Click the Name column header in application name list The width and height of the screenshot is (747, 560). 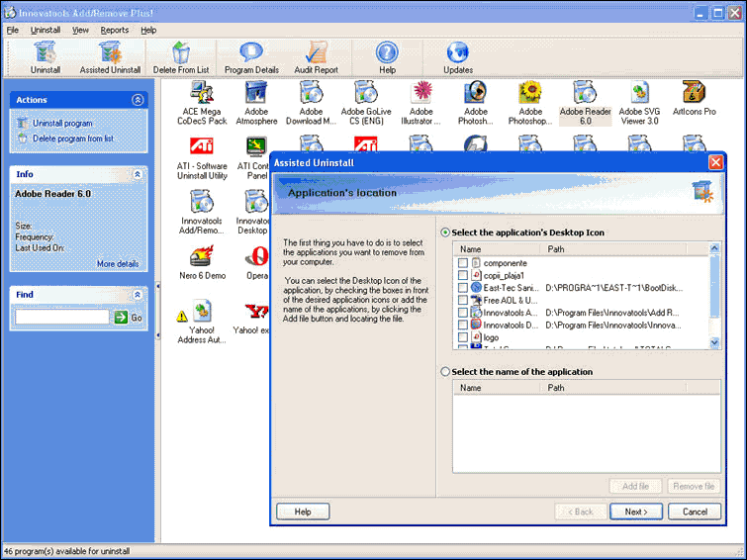pyautogui.click(x=498, y=388)
